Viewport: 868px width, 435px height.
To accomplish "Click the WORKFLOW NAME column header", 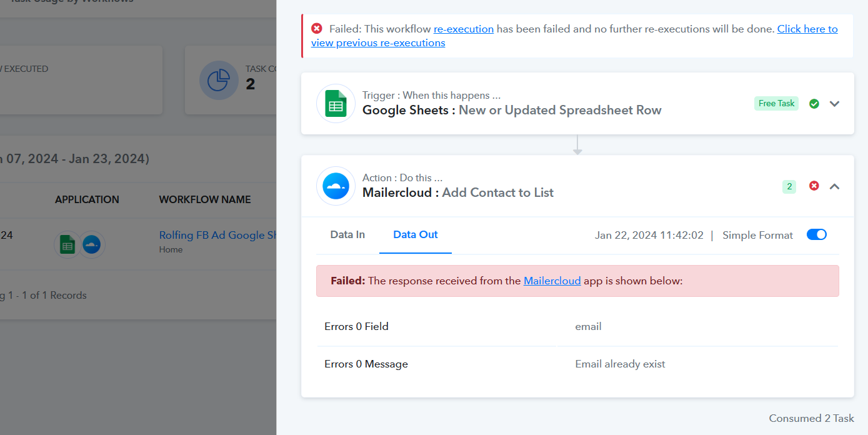I will pos(205,199).
